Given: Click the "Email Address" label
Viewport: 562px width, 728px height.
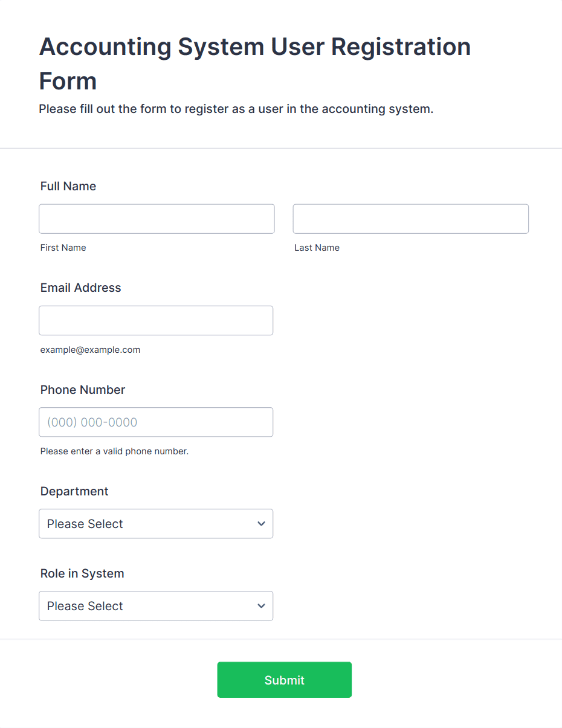Looking at the screenshot, I should [80, 288].
